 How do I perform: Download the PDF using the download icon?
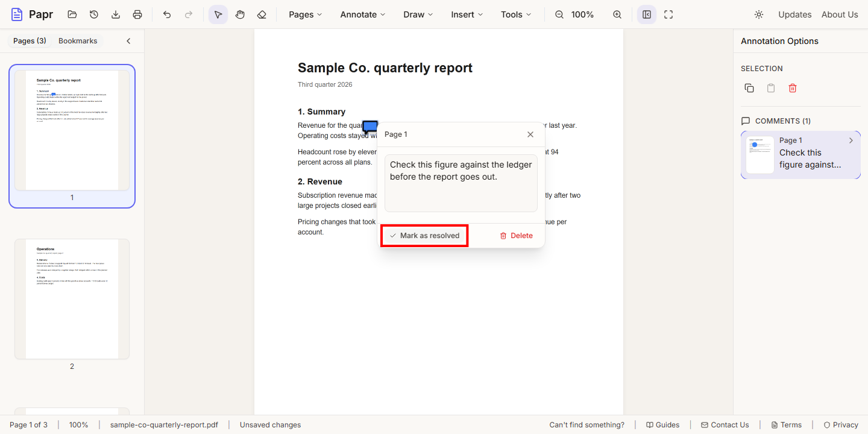(116, 14)
